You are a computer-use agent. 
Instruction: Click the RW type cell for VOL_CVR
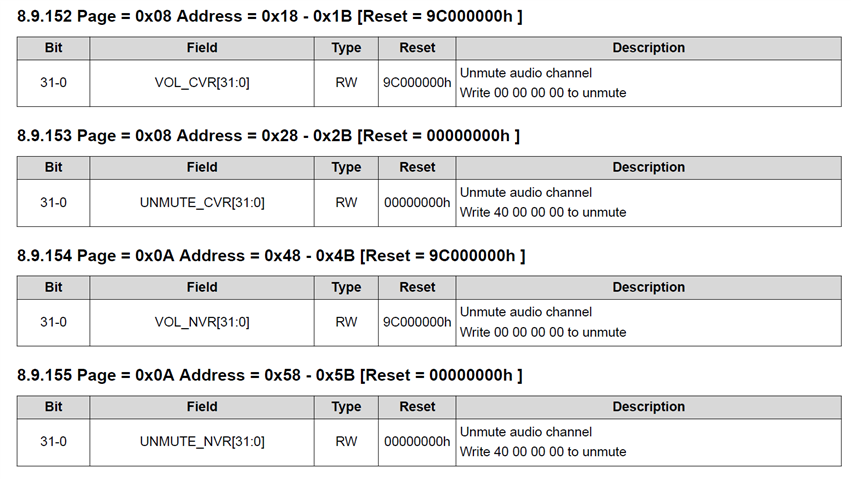[x=346, y=83]
